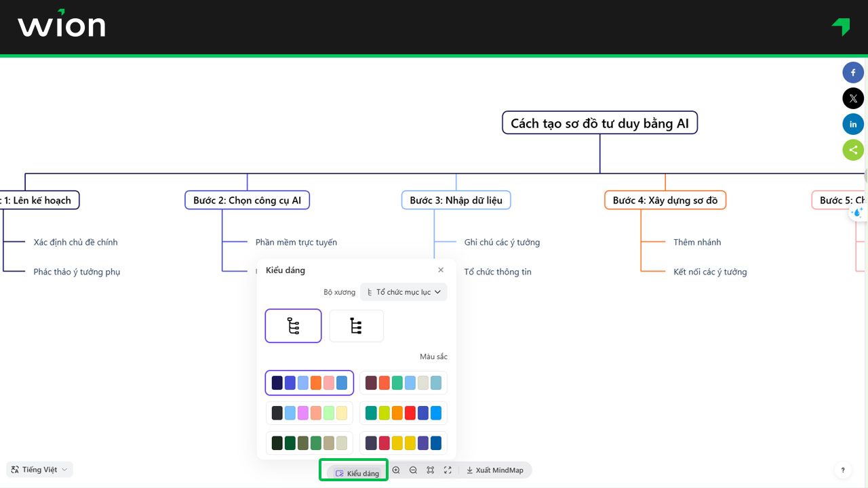The image size is (868, 488).
Task: Toggle the Kiểu dáng style panel button
Action: (357, 473)
